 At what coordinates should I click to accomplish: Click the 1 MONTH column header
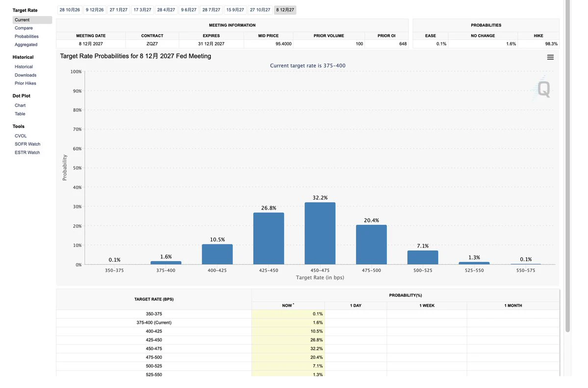click(x=513, y=306)
